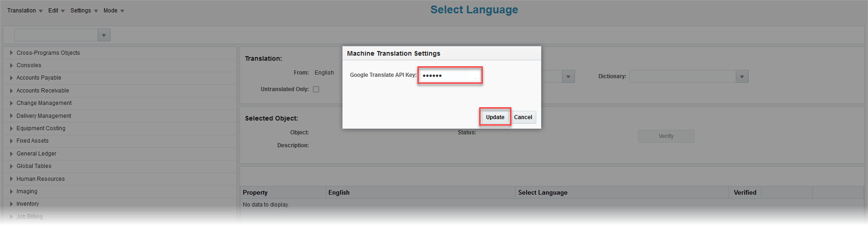Click the No data to display text
The width and height of the screenshot is (868, 225).
point(266,205)
